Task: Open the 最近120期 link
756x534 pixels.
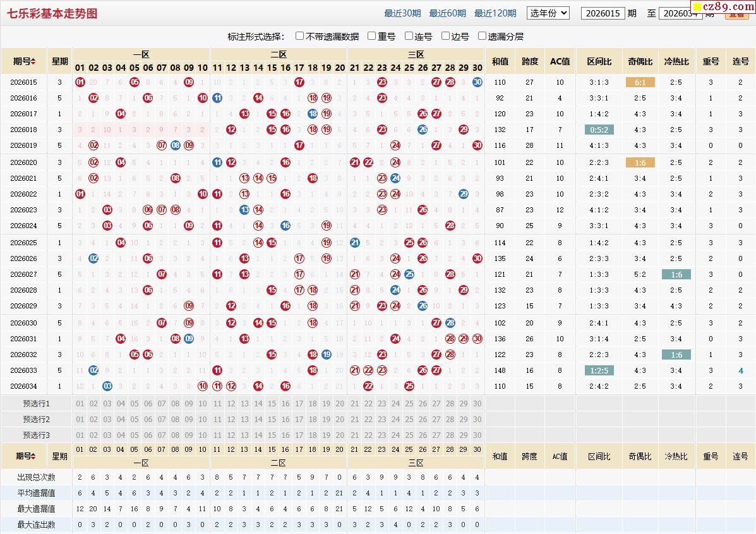Action: (495, 13)
